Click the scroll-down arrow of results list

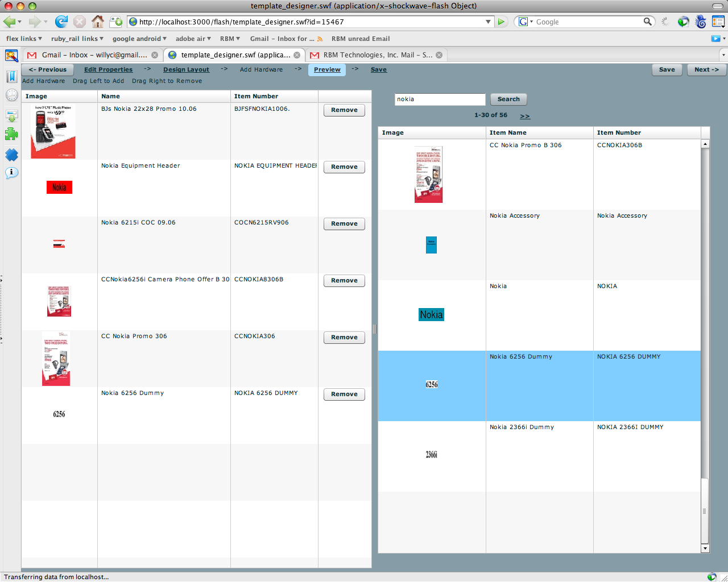[705, 548]
